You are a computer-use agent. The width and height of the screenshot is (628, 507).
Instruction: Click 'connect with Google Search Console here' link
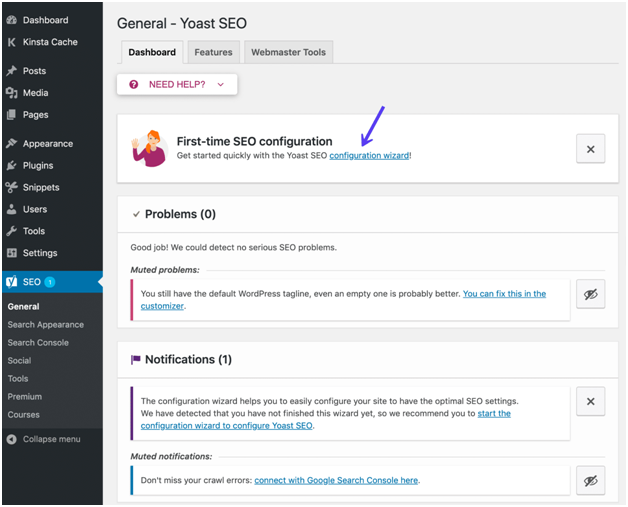tap(336, 481)
